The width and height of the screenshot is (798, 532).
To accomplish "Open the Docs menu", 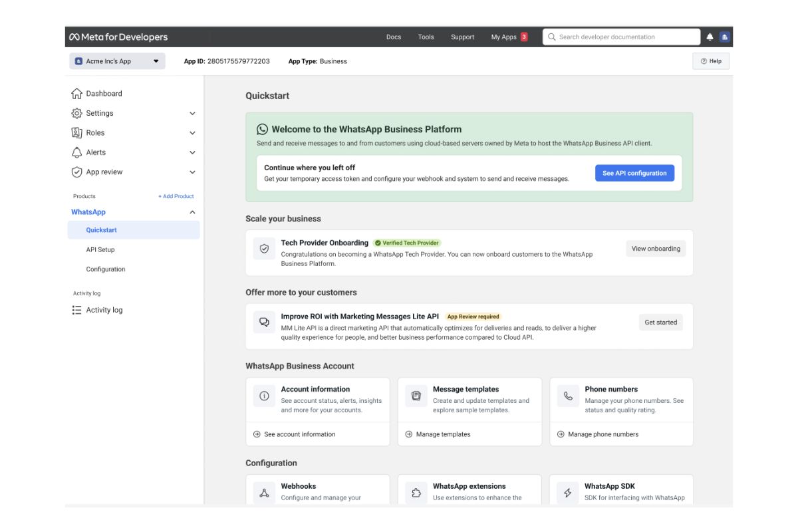I will tap(394, 37).
